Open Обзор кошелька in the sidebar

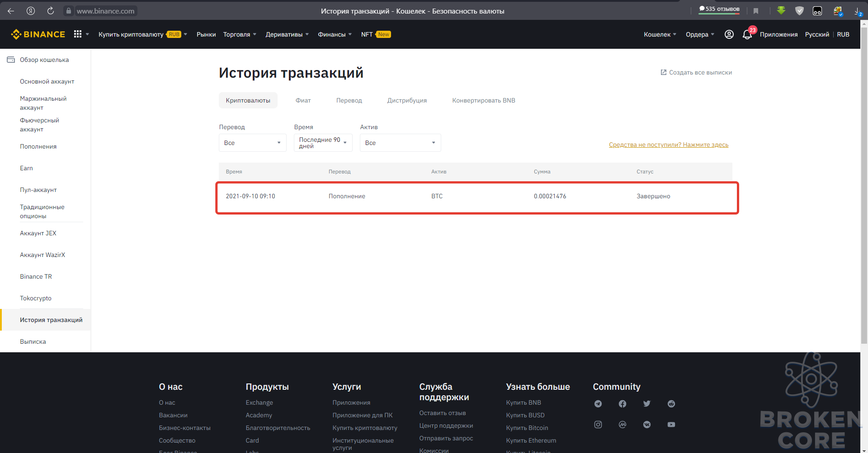[44, 60]
